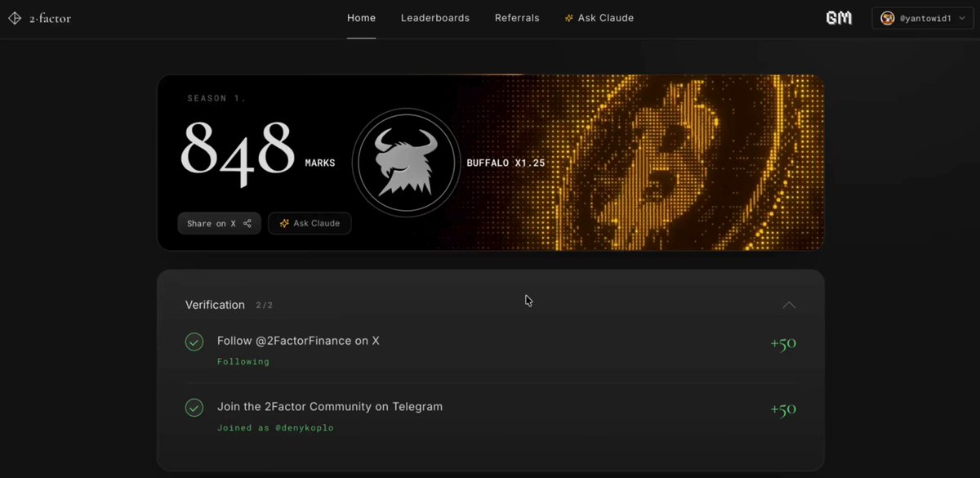The width and height of the screenshot is (980, 478).
Task: Click the "Joined as @denykoplo" status text
Action: pyautogui.click(x=275, y=427)
